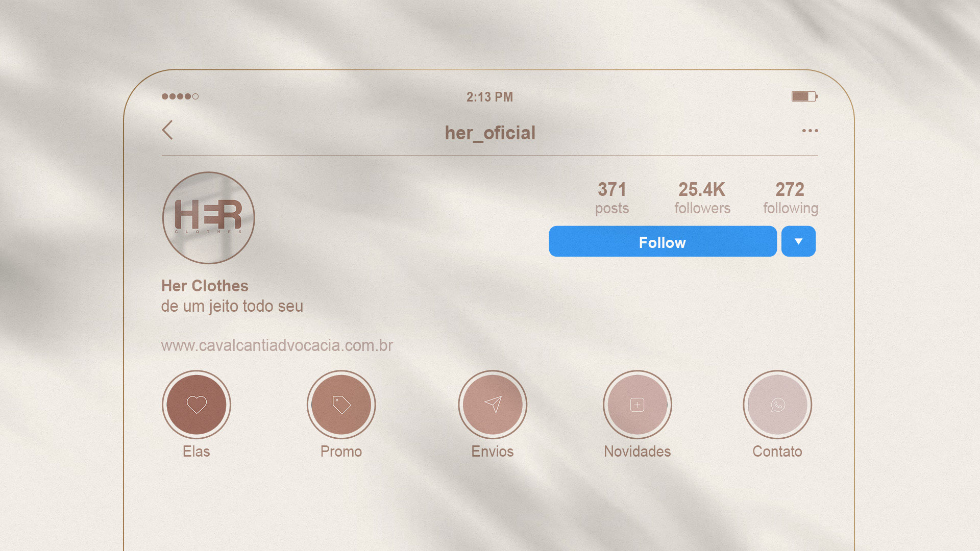Tap the signal strength dots
This screenshot has height=551, width=980.
tap(180, 96)
